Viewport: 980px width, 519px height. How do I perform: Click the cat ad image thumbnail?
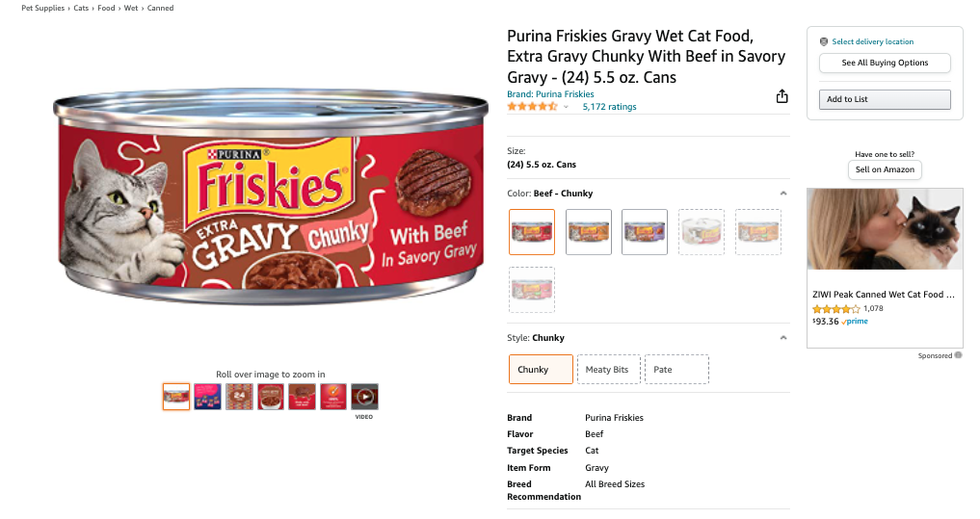pos(885,229)
